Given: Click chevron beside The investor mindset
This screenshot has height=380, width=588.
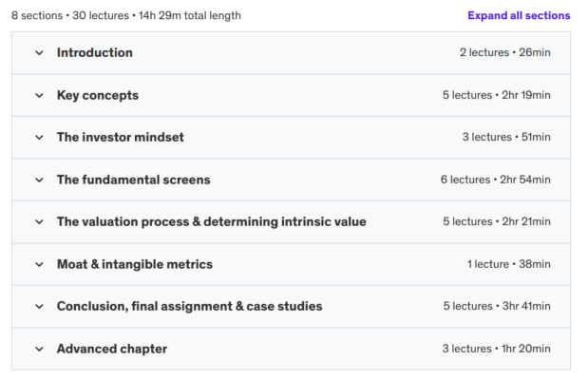Looking at the screenshot, I should (39, 138).
